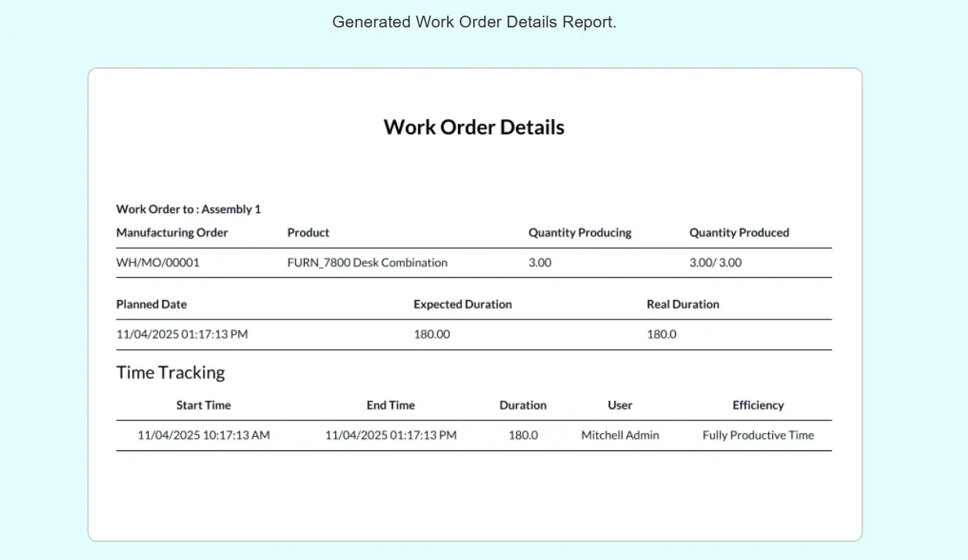
Task: Click the Planned Date header
Action: point(151,304)
